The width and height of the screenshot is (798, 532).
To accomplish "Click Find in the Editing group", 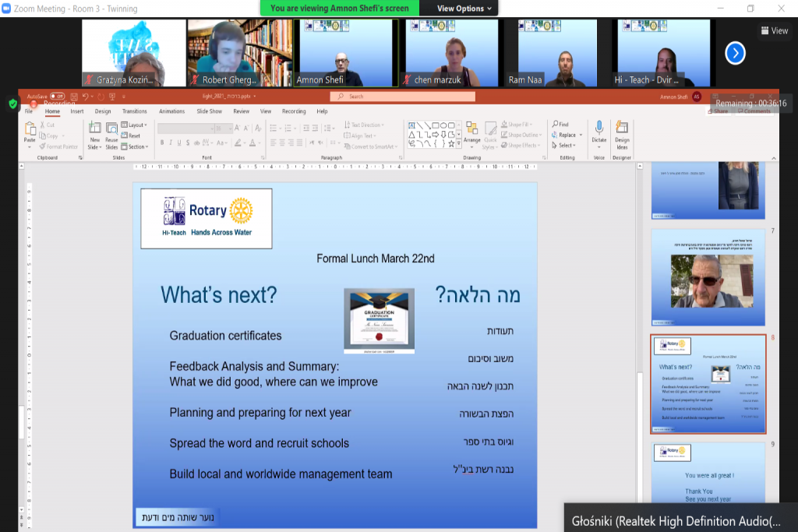I will [x=560, y=125].
